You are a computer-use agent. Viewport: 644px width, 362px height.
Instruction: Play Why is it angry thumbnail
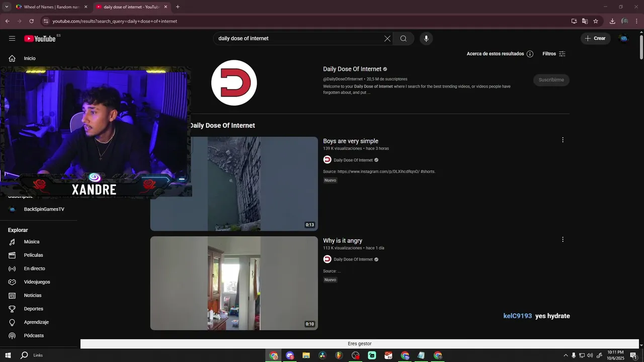pos(234,283)
